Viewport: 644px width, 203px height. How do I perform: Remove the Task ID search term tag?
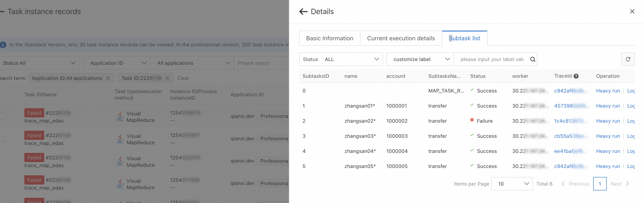(167, 78)
